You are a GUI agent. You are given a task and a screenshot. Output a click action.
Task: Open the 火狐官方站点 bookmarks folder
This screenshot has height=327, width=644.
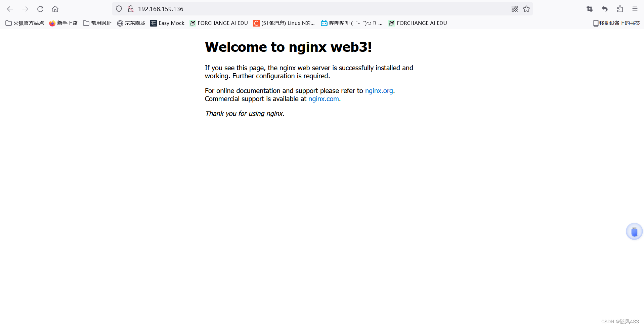pos(25,23)
